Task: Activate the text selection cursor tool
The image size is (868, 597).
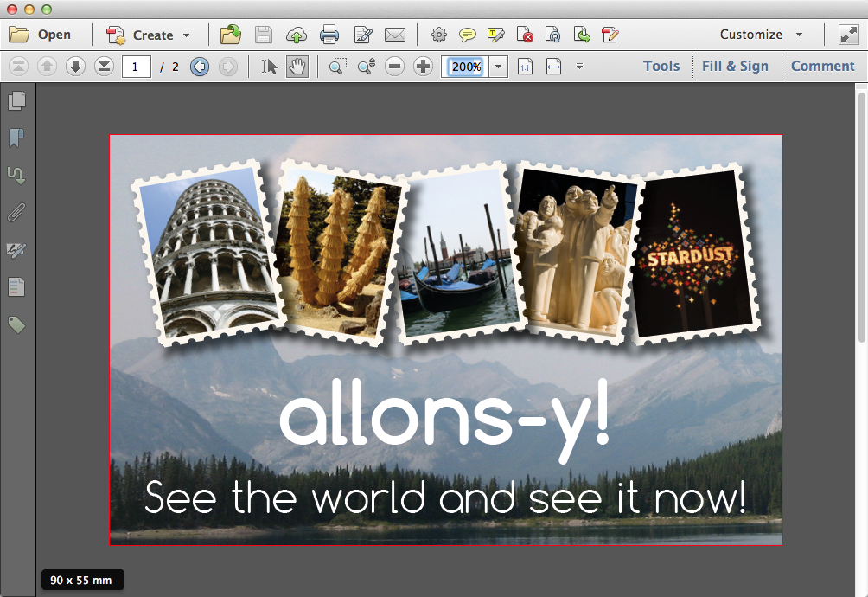Action: (269, 67)
